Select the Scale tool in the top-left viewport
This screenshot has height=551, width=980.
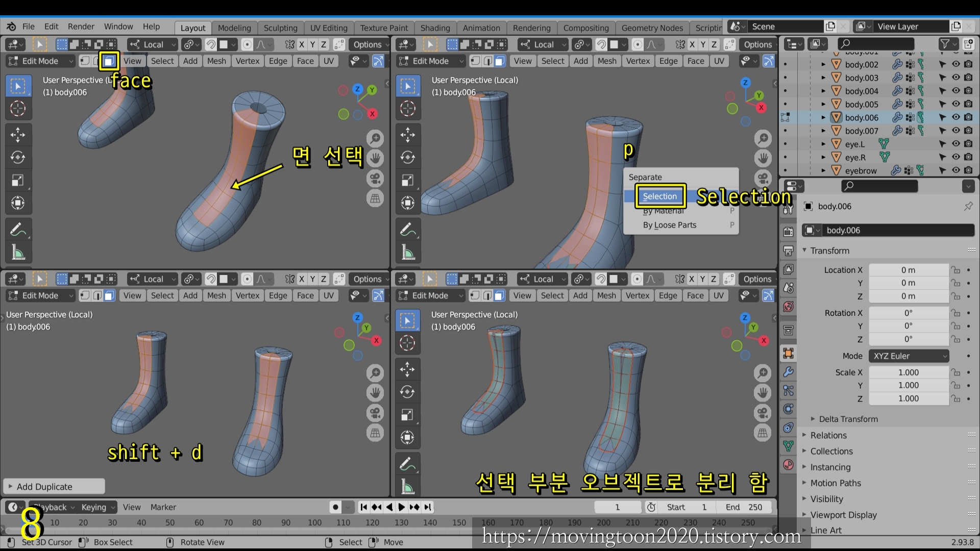(18, 180)
